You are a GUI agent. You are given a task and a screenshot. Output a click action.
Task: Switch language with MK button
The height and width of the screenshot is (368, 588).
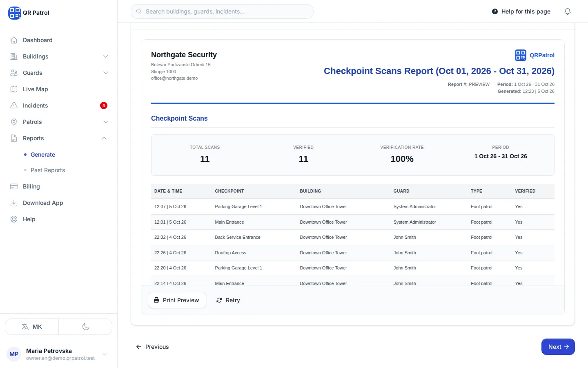[x=32, y=327]
